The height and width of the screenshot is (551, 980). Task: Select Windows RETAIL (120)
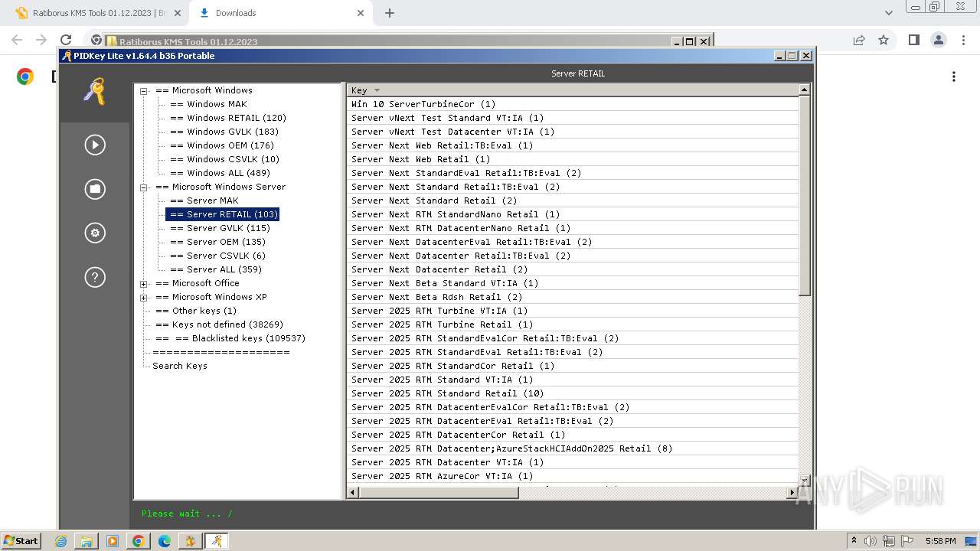228,118
